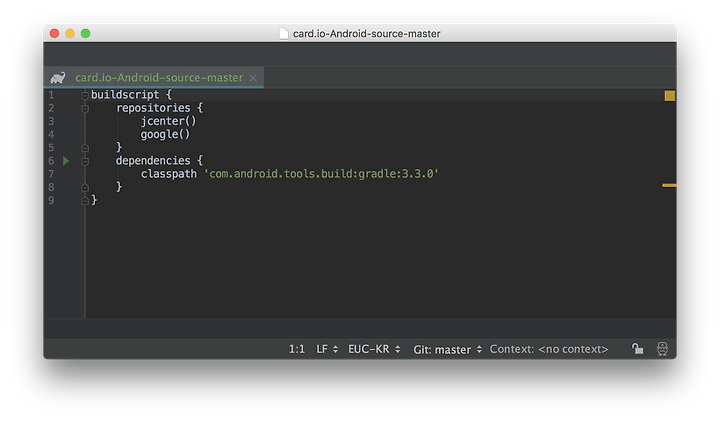Click the google() call on line 4

point(165,135)
